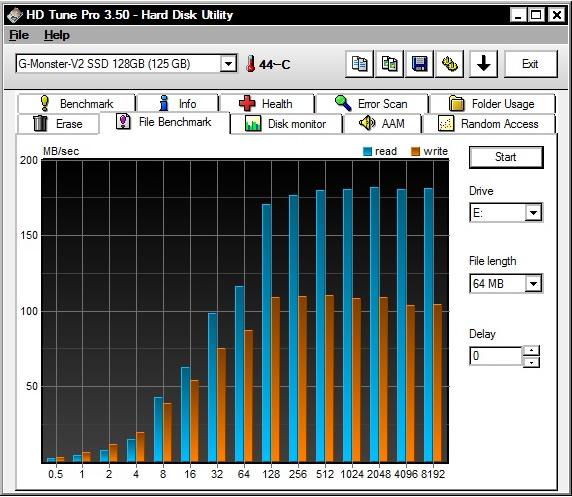Open the Help menu
The height and width of the screenshot is (497, 572).
57,35
